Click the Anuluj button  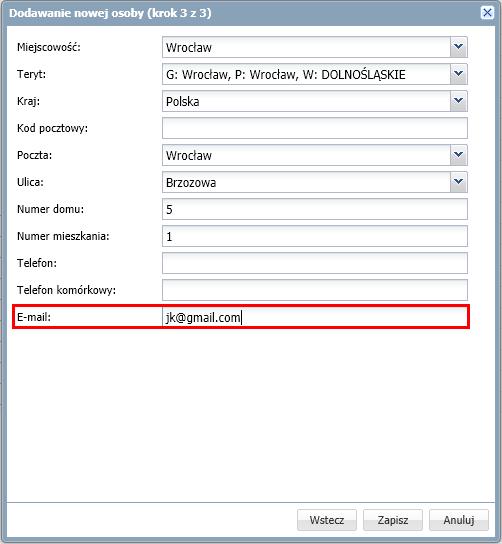pyautogui.click(x=459, y=520)
